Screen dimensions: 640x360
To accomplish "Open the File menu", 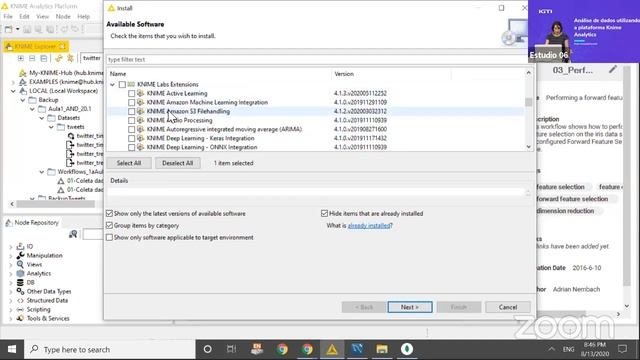I will pos(8,16).
